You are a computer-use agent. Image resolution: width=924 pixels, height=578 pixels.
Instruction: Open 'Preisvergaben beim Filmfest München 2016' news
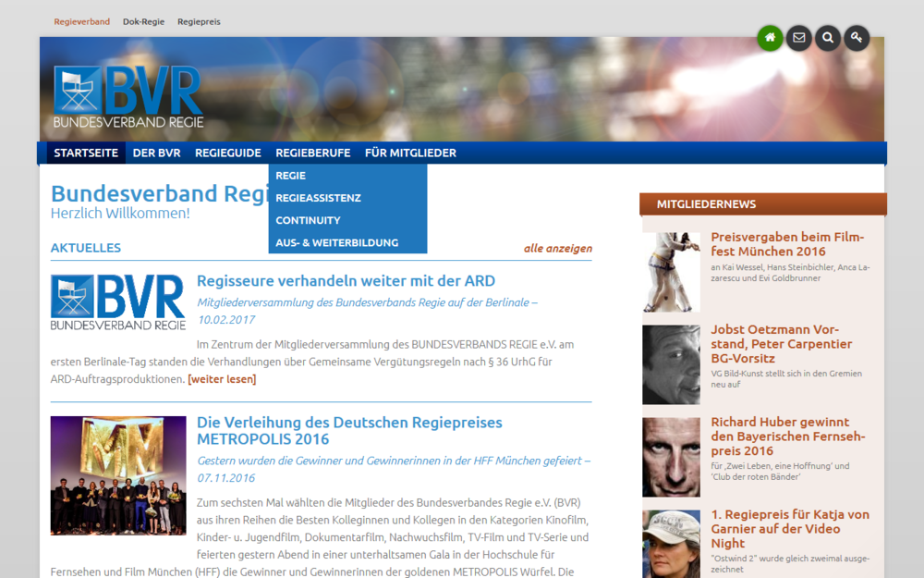tap(787, 244)
